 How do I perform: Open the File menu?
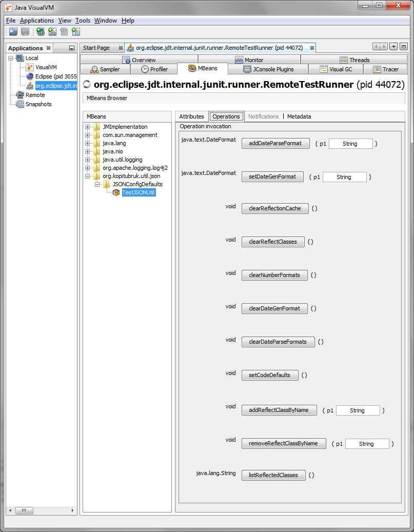click(x=11, y=21)
